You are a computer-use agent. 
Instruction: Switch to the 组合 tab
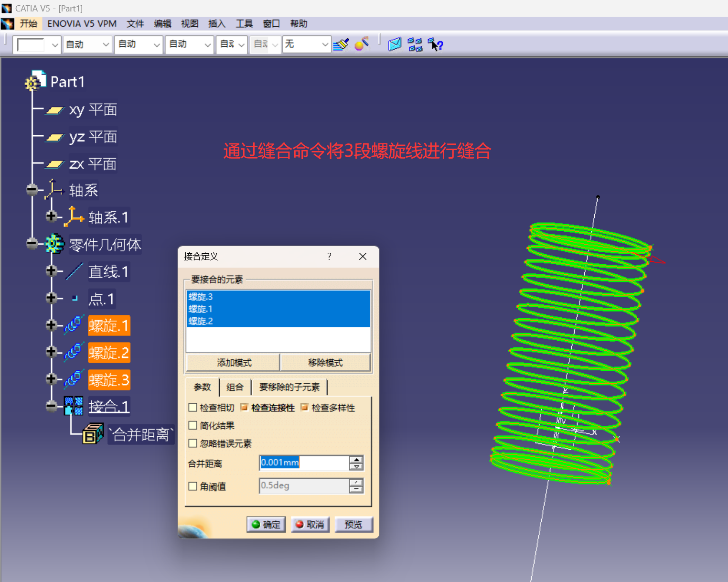235,387
